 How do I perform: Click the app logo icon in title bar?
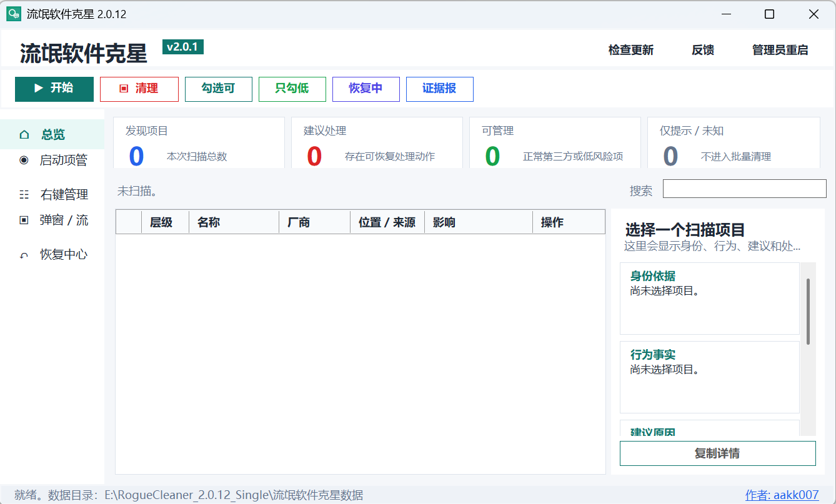[x=14, y=14]
